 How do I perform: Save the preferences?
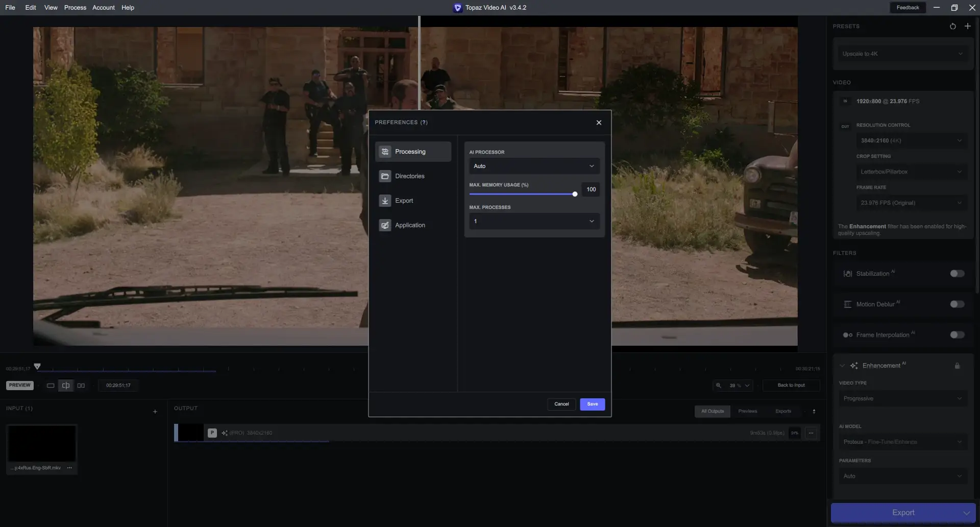tap(592, 404)
